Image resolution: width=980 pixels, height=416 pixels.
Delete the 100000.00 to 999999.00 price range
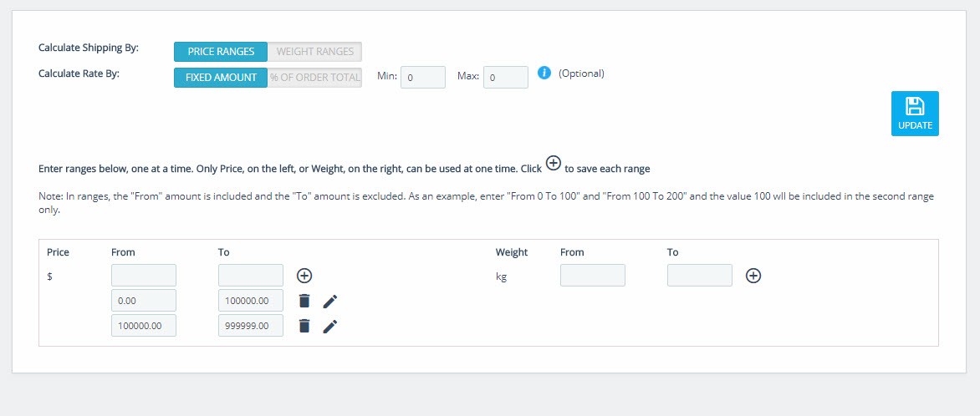click(304, 326)
